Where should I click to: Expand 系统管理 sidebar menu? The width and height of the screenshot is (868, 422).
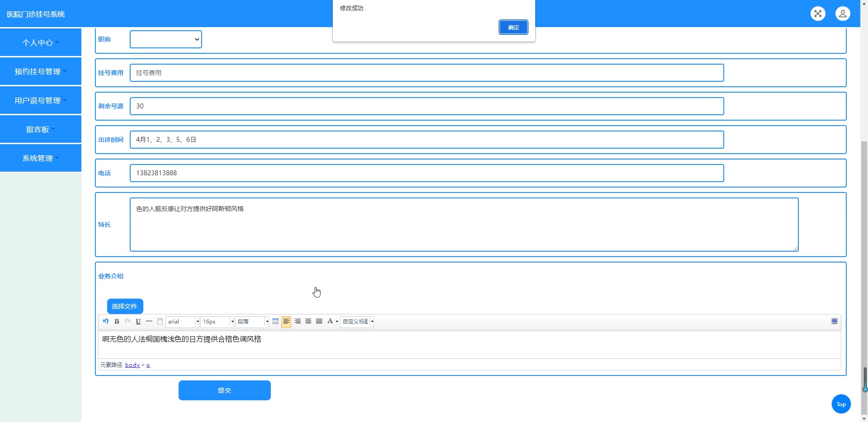coord(41,158)
